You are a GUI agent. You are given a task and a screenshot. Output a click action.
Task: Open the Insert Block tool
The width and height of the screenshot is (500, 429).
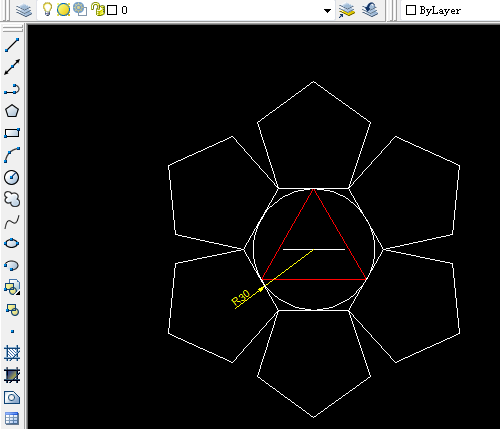[12, 287]
